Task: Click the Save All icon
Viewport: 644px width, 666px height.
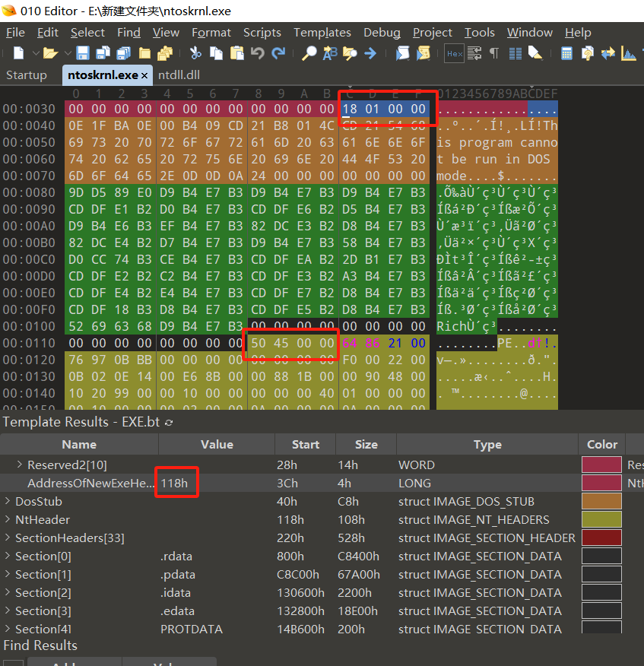Action: (x=124, y=53)
